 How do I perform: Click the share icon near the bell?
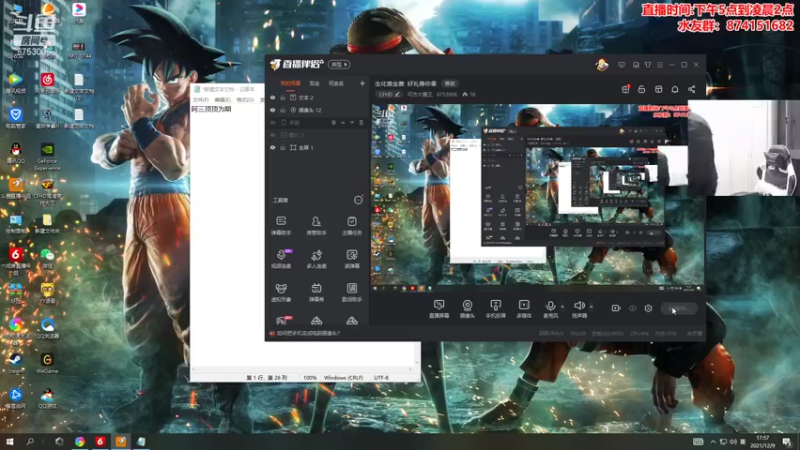pyautogui.click(x=691, y=89)
